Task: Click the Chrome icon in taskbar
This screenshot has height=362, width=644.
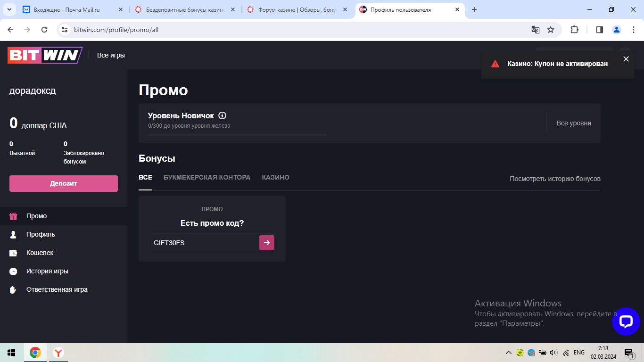Action: tap(35, 353)
